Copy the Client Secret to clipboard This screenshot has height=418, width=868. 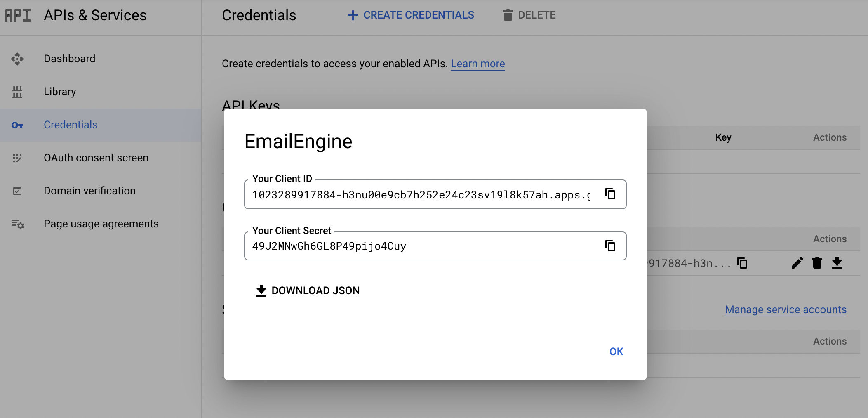[610, 246]
